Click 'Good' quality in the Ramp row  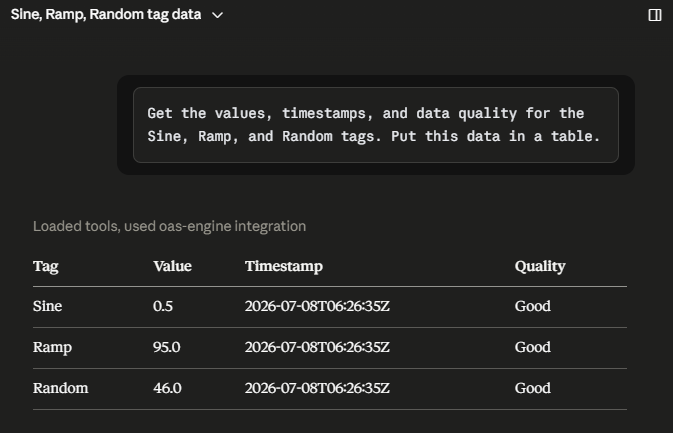(x=533, y=347)
